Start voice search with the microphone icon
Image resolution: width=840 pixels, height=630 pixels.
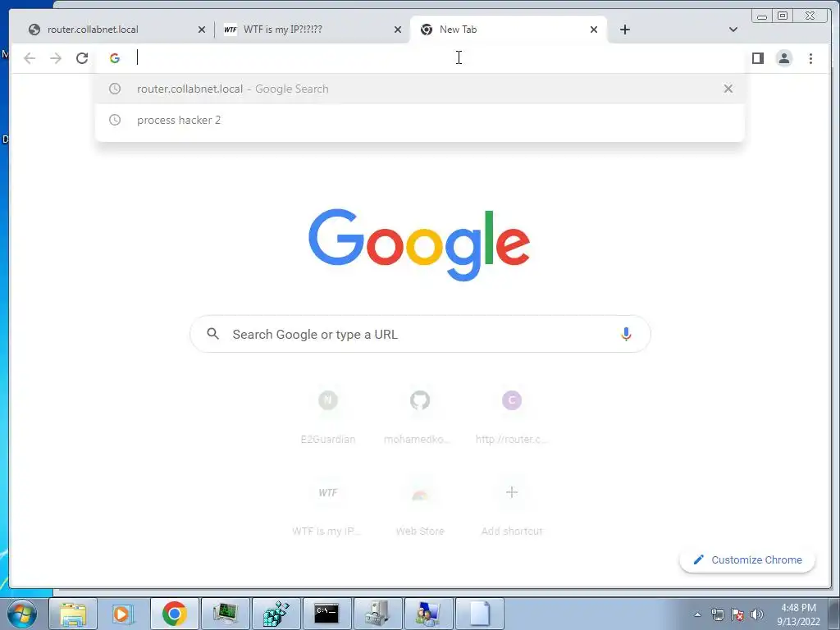tap(626, 334)
